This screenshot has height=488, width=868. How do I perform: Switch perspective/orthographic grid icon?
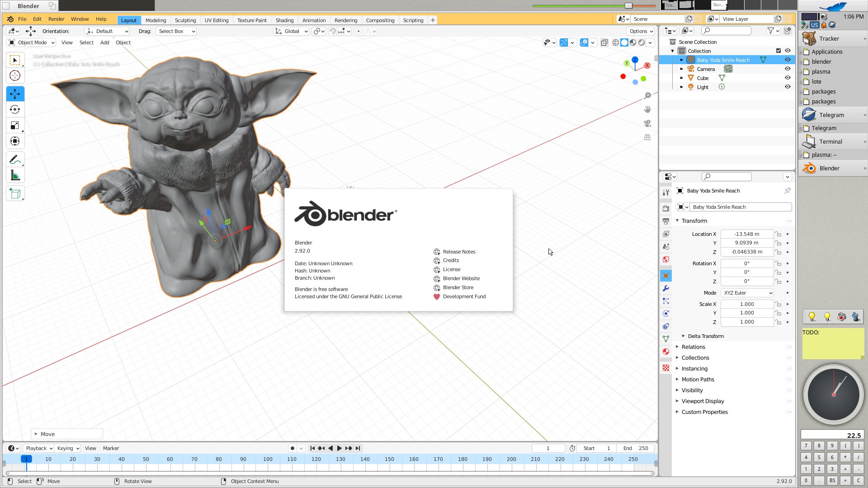coord(647,137)
